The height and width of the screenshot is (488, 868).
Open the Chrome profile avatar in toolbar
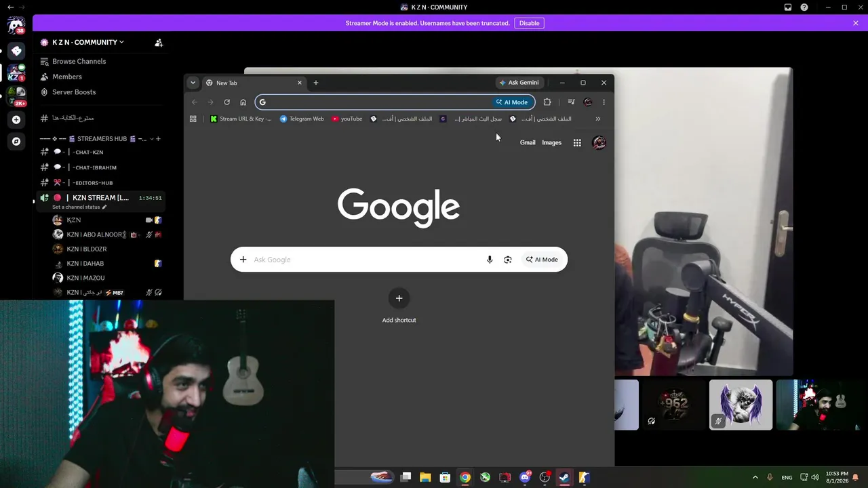point(588,102)
